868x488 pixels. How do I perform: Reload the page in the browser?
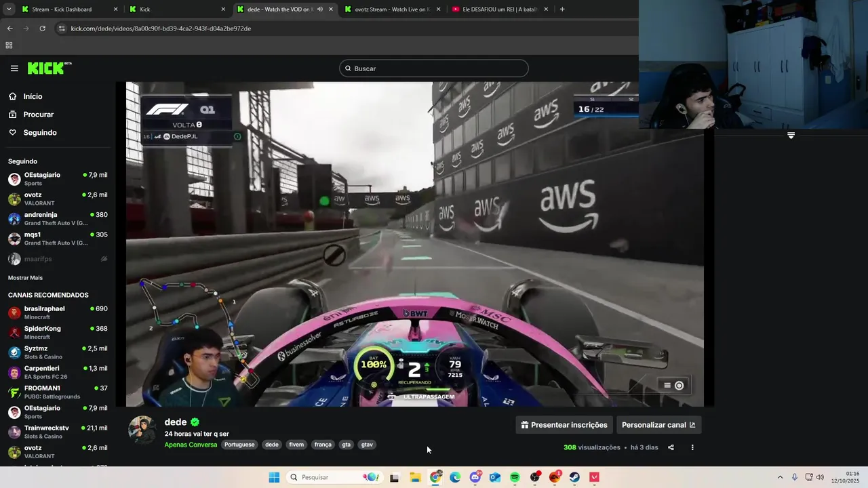coord(42,28)
